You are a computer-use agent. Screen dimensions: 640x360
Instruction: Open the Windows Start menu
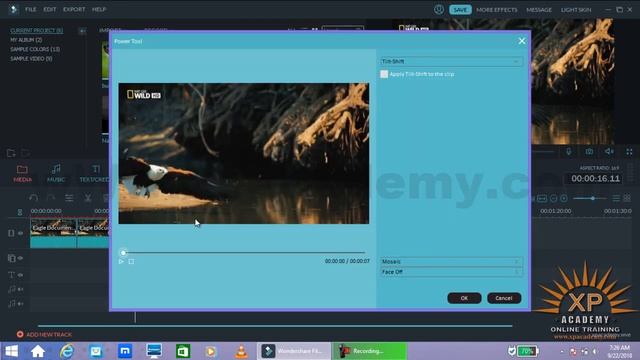click(x=11, y=351)
